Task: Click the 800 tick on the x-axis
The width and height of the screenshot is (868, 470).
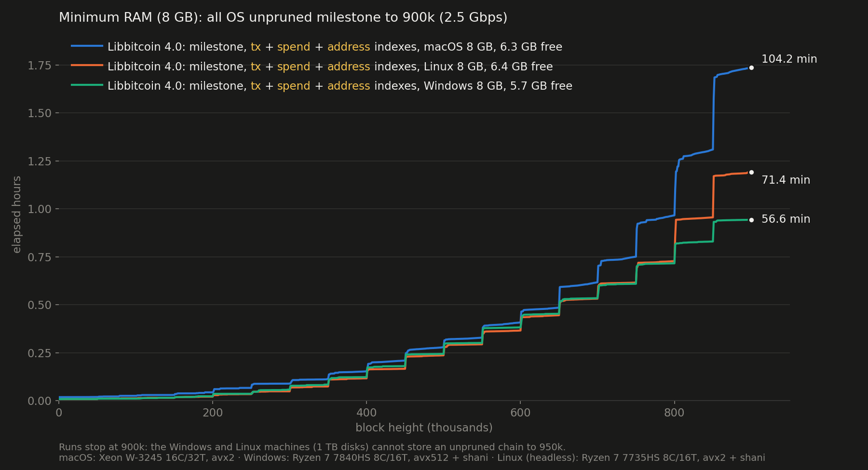Action: [x=674, y=413]
